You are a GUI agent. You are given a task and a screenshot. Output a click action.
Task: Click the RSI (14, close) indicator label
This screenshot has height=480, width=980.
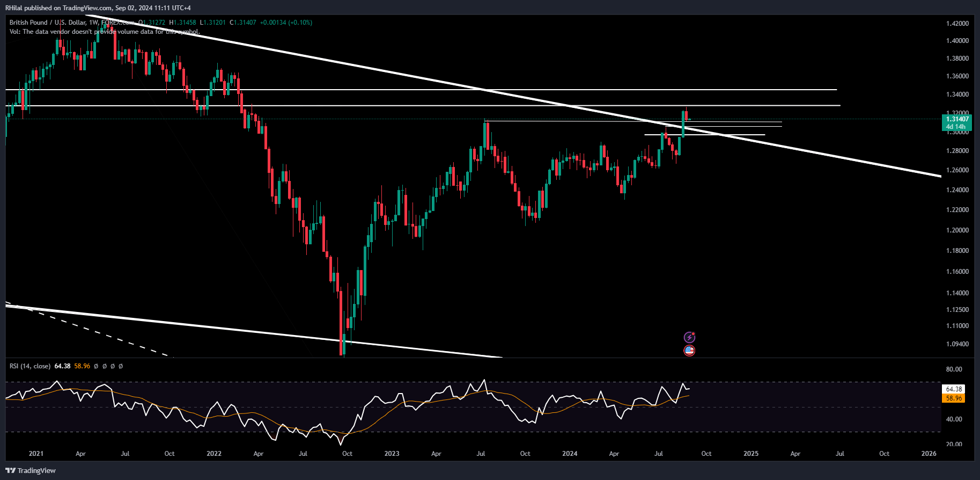30,366
